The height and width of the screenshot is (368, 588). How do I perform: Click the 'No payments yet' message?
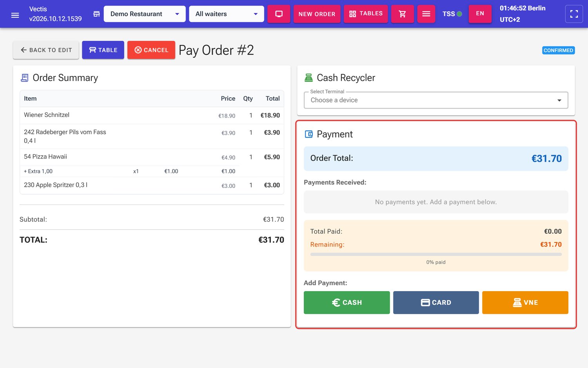pyautogui.click(x=436, y=202)
